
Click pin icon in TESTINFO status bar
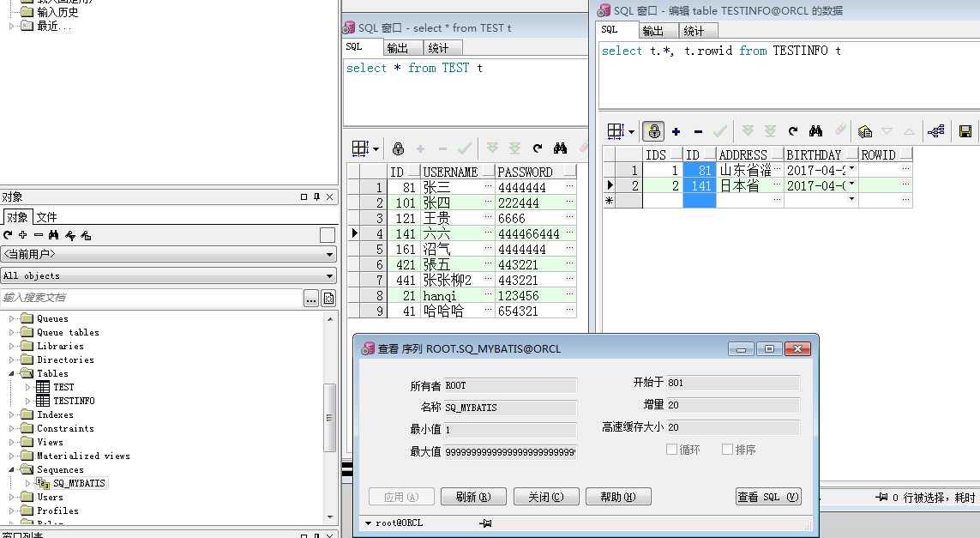pyautogui.click(x=882, y=498)
